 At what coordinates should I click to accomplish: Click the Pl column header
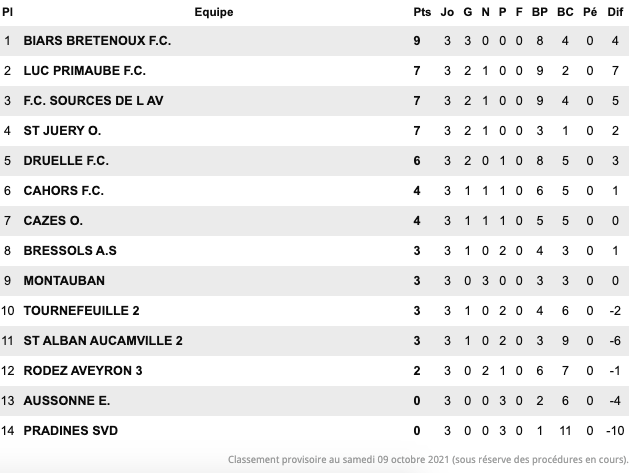click(x=8, y=12)
